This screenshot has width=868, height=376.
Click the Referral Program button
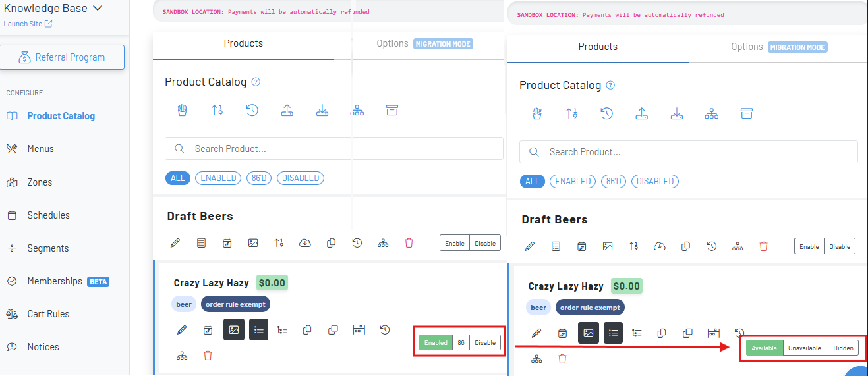pos(62,57)
